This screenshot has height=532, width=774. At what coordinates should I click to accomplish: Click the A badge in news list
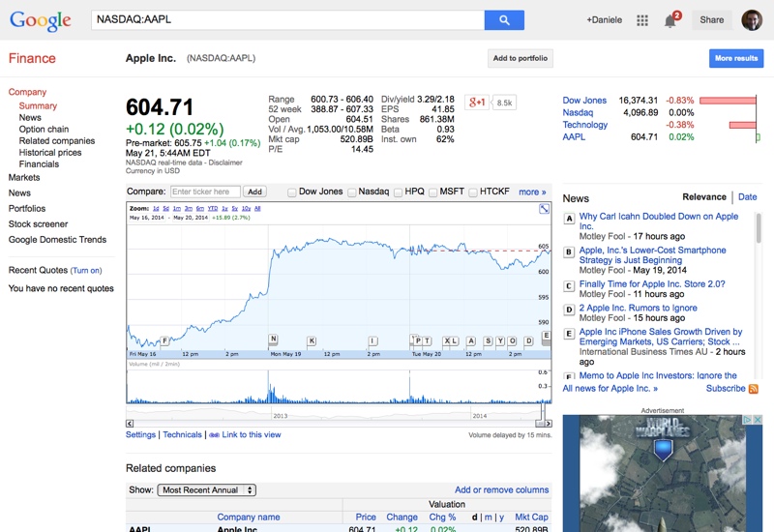(x=569, y=219)
